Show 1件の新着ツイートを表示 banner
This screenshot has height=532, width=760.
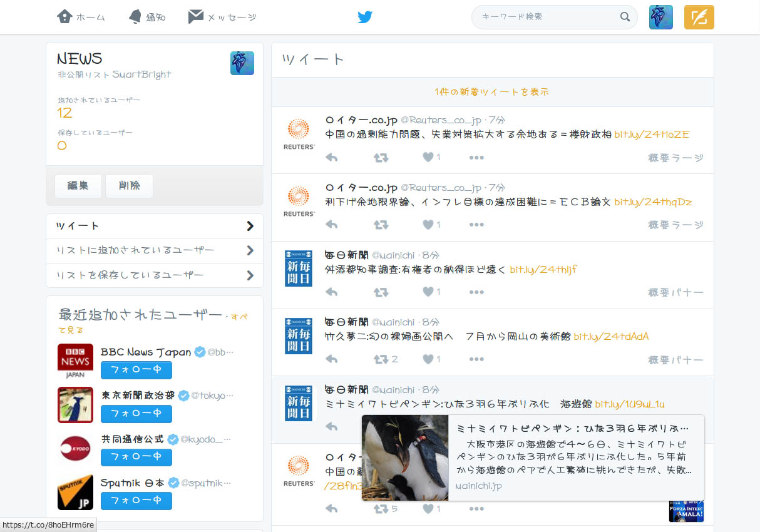[492, 92]
